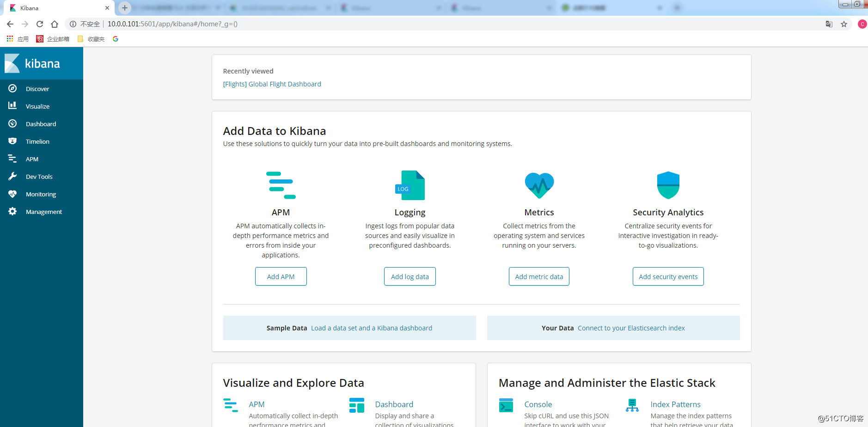
Task: Click Dashboard icon under Visualize and Explore Data
Action: 357,405
